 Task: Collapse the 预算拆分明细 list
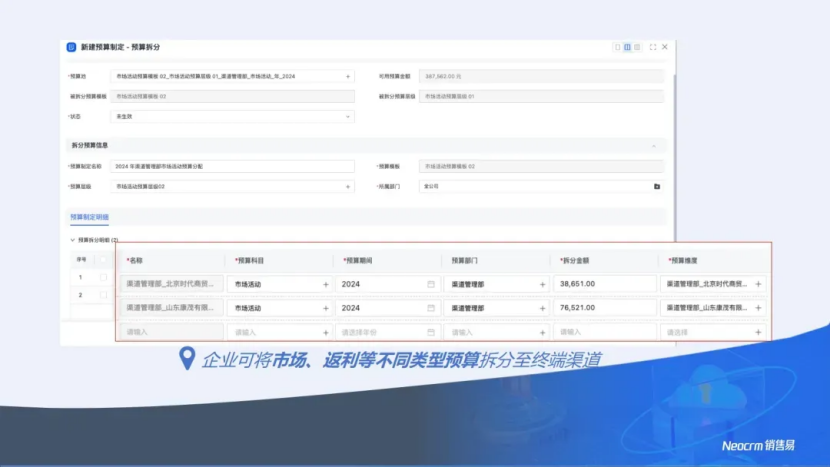point(72,240)
